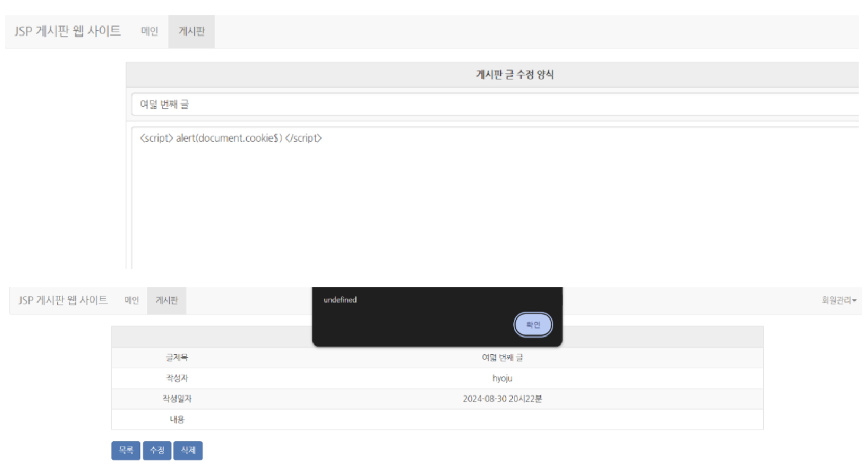Click the undefined message in the alert
The image size is (868, 471).
pos(340,300)
